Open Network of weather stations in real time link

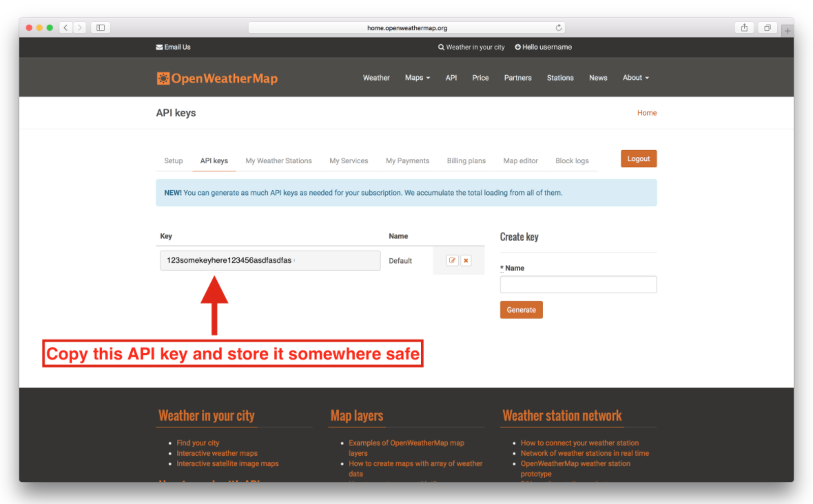(584, 453)
